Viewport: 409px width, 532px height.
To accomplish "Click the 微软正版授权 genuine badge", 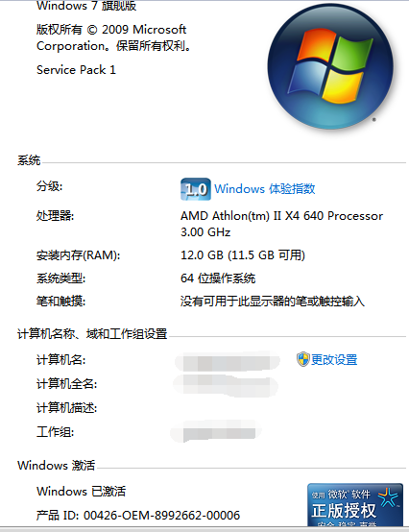I will coord(355,505).
